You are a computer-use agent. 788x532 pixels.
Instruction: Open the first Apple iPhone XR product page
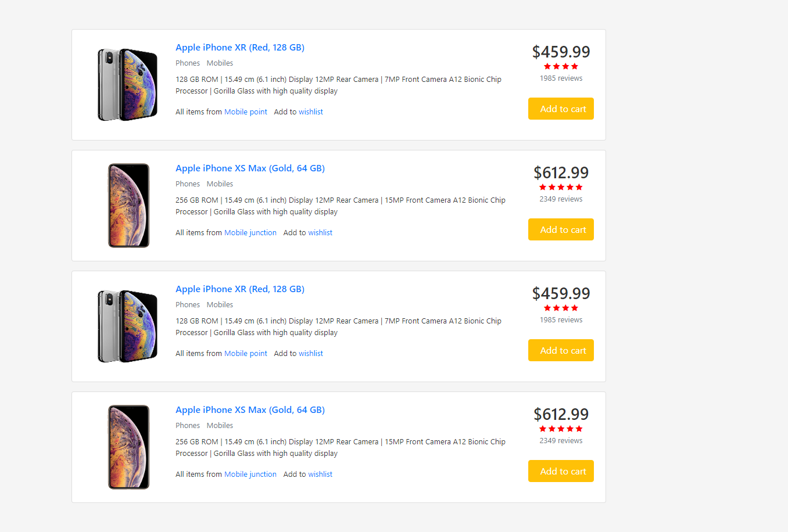click(239, 47)
